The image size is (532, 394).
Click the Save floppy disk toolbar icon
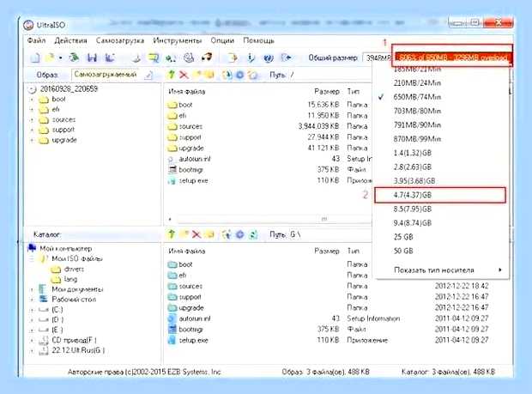point(92,58)
